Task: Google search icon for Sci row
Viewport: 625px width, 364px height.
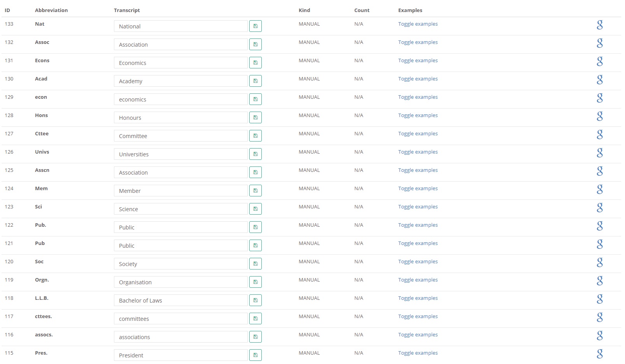Action: coord(600,208)
